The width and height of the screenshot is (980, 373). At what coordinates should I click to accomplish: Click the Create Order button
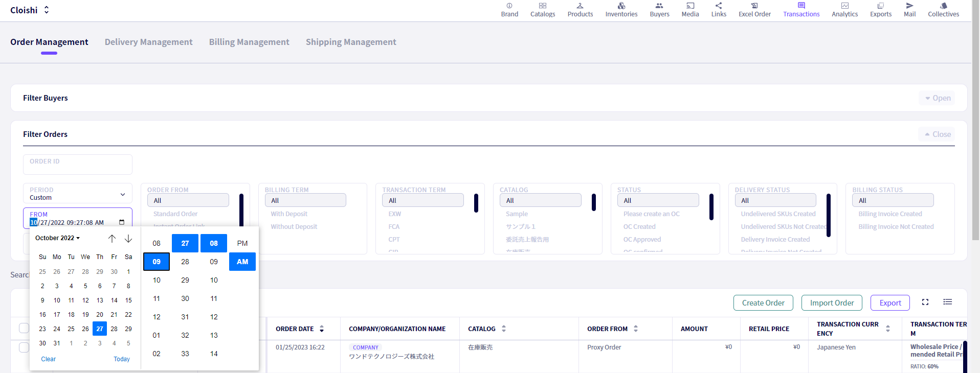pyautogui.click(x=763, y=303)
